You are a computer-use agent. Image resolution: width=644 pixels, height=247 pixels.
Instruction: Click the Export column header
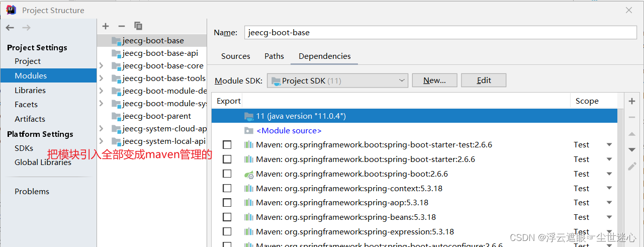228,101
